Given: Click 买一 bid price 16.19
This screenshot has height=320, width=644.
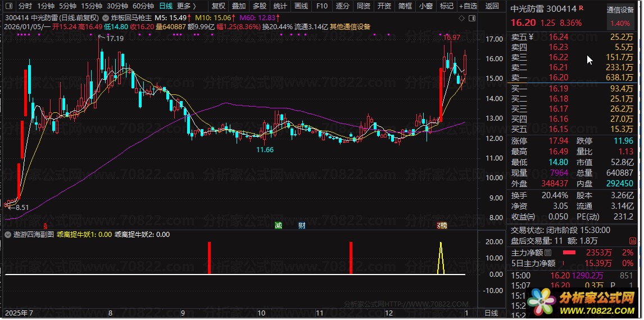Looking at the screenshot, I should click(559, 89).
